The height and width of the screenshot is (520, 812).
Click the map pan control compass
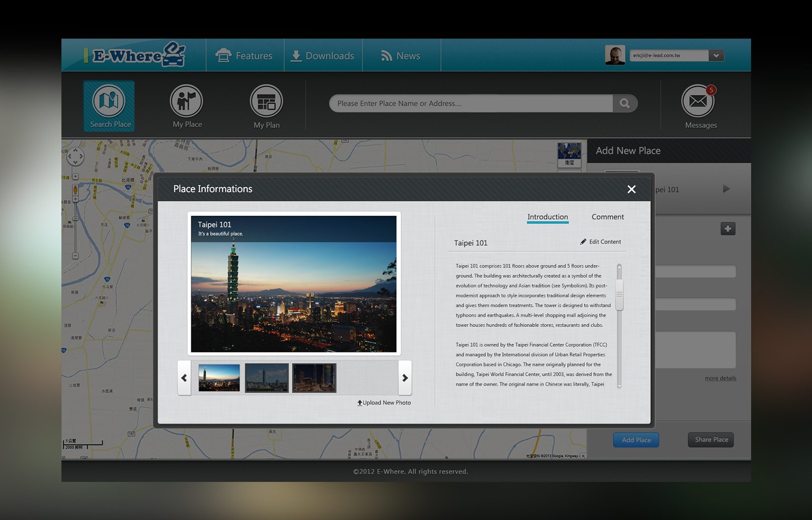[75, 156]
